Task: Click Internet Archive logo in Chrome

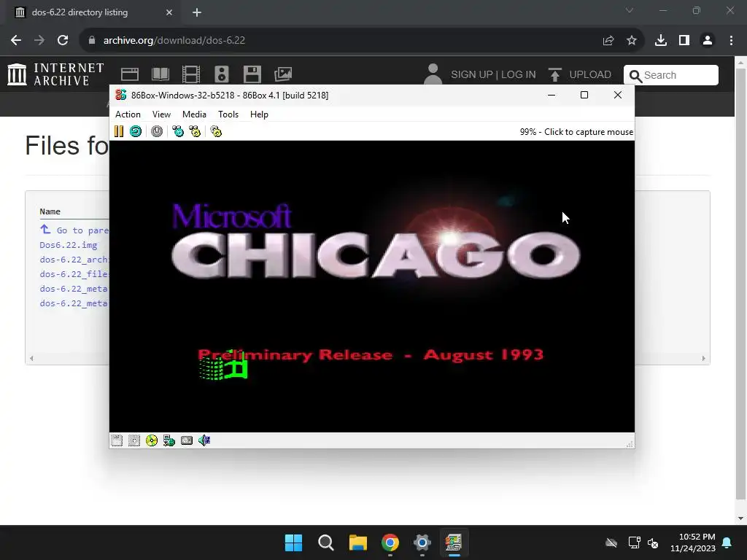Action: 55,74
